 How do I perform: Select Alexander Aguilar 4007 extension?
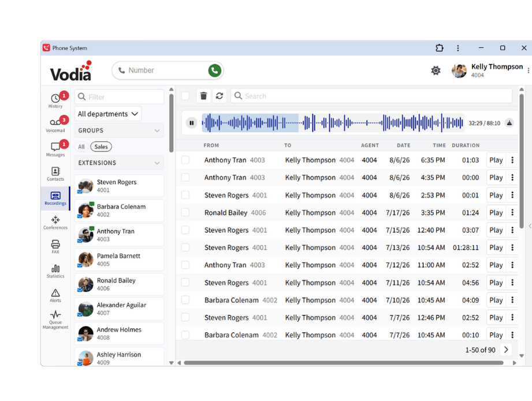tap(119, 309)
